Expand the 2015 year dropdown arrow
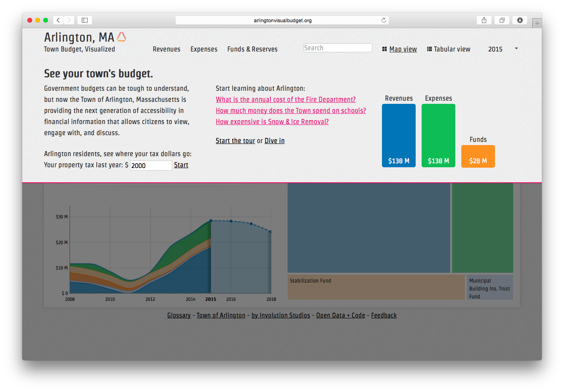The width and height of the screenshot is (564, 392). click(x=516, y=48)
